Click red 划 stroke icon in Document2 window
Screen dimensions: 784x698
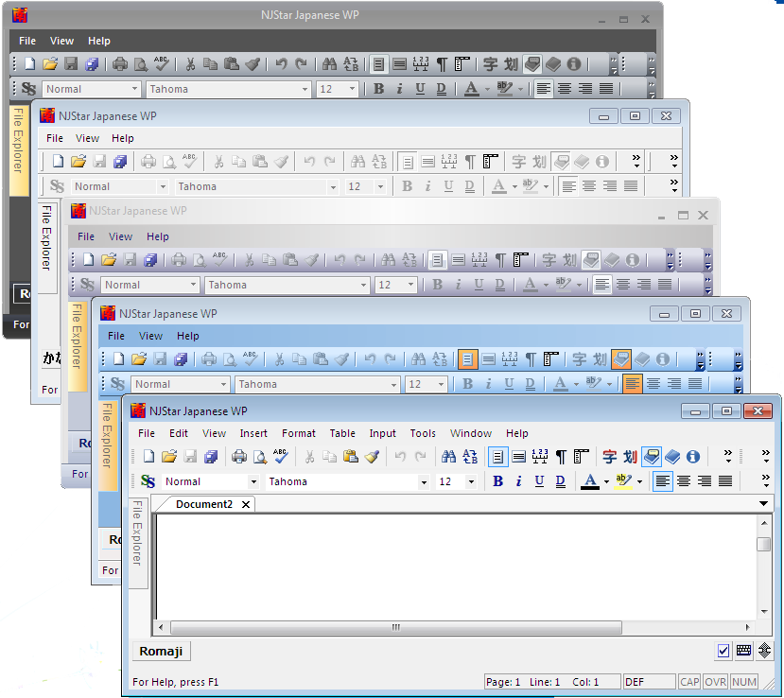(630, 457)
